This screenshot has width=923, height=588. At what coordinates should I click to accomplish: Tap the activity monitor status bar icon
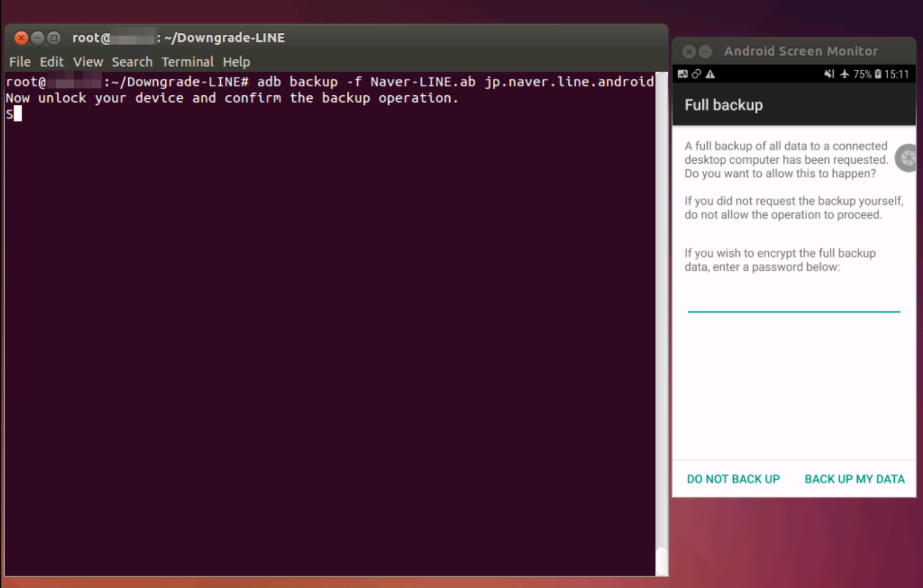click(x=682, y=74)
